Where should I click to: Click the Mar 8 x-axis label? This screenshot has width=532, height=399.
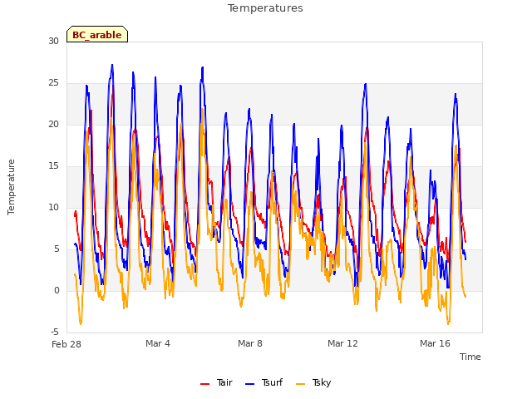250,343
